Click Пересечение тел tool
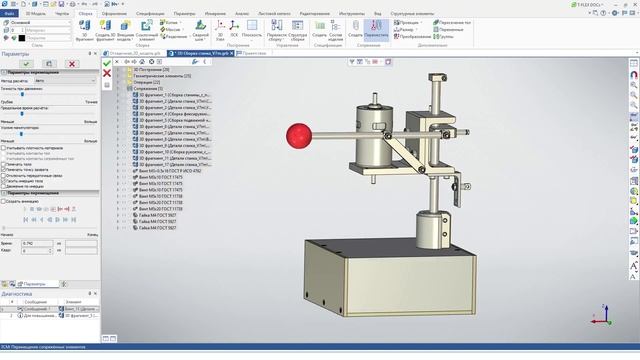This screenshot has width=640, height=360. pyautogui.click(x=452, y=23)
